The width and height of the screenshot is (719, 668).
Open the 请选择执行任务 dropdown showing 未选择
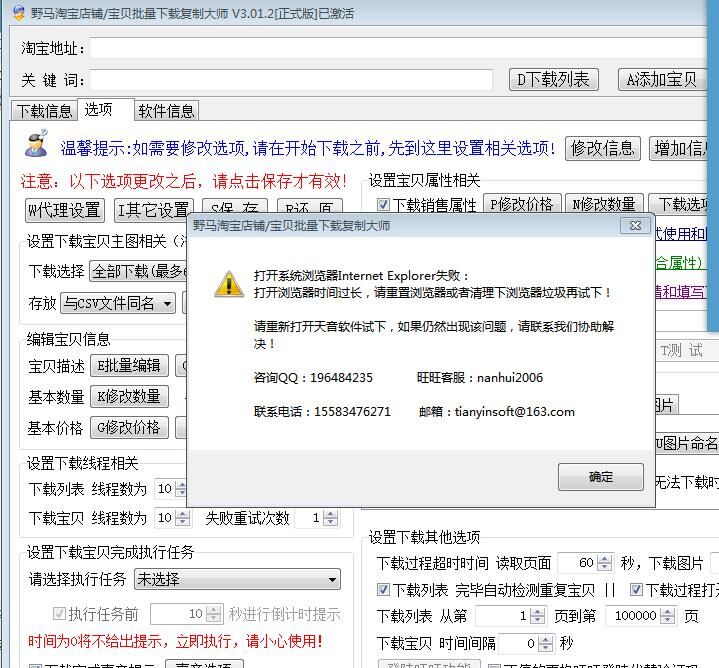(238, 579)
